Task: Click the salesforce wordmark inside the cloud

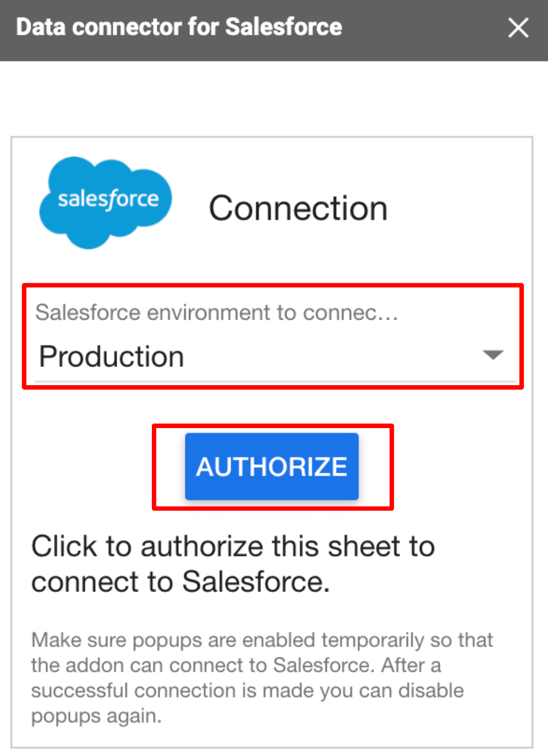Action: (108, 199)
